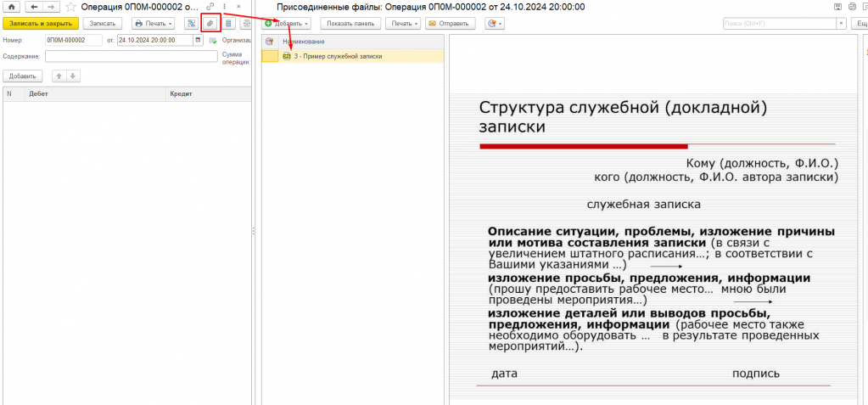The image size is (868, 405).
Task: Click the pin icon column header
Action: (x=270, y=42)
